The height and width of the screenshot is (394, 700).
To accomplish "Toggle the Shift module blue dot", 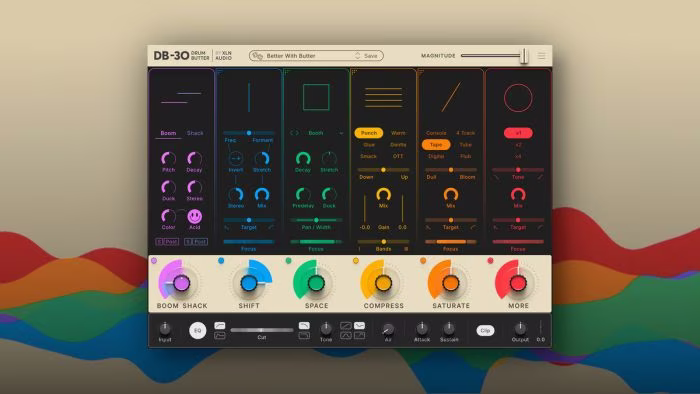I will 221,261.
